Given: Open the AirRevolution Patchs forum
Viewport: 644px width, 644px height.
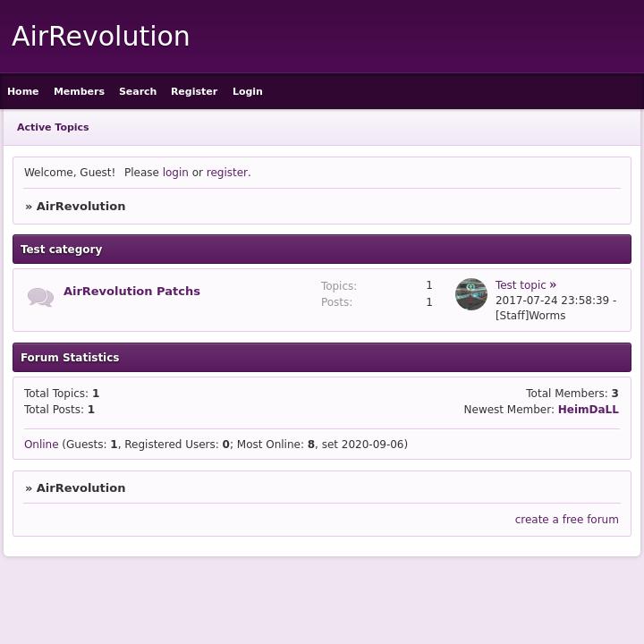Looking at the screenshot, I should [x=131, y=292].
